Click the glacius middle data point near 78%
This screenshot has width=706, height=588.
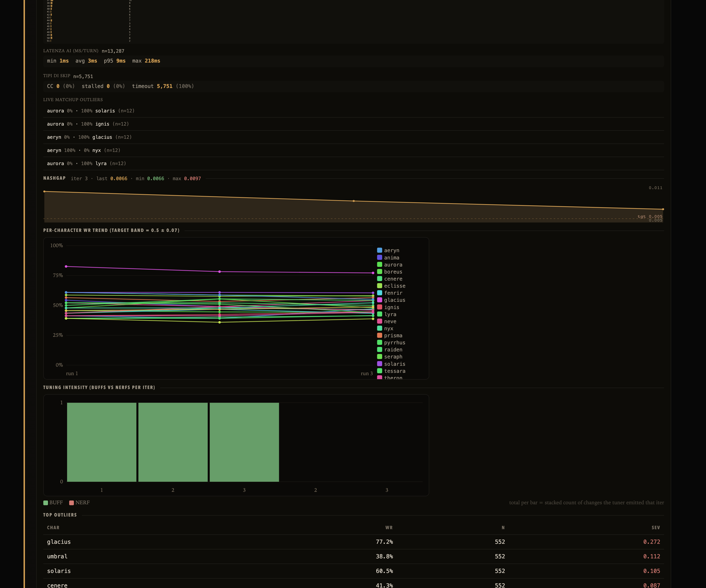point(220,271)
